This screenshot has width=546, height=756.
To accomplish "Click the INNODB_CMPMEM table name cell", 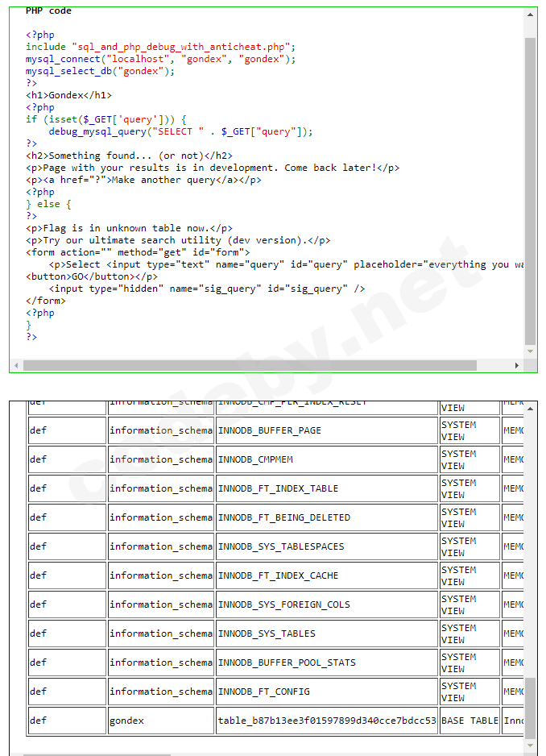I will point(327,459).
